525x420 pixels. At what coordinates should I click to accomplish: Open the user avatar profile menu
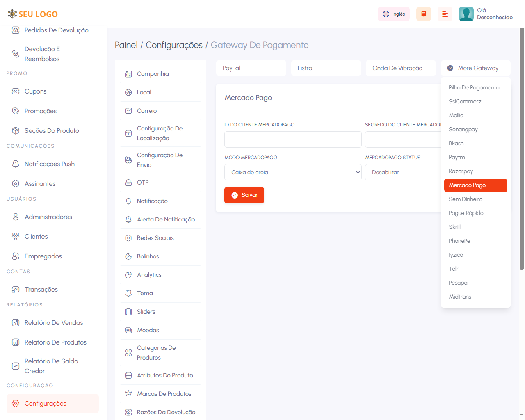466,14
